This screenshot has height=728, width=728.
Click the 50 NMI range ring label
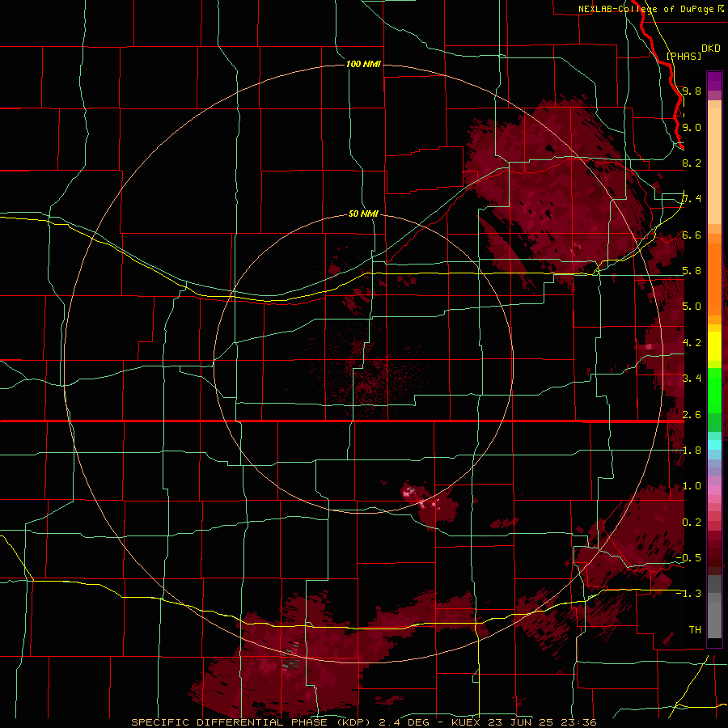[x=363, y=214]
